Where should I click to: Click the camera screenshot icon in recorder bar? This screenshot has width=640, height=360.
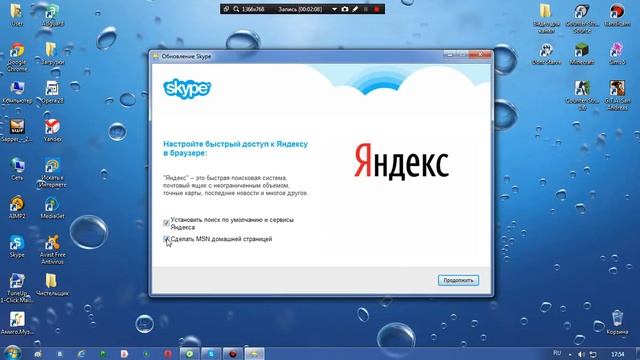[344, 9]
